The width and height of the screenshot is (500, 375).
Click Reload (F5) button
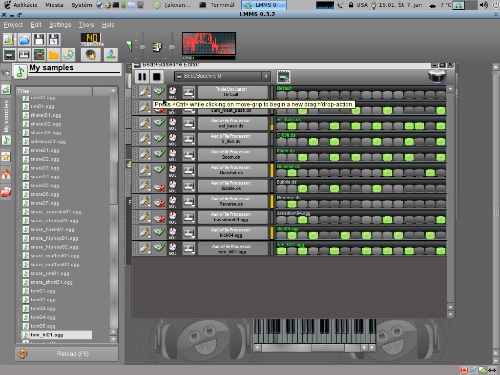67,354
